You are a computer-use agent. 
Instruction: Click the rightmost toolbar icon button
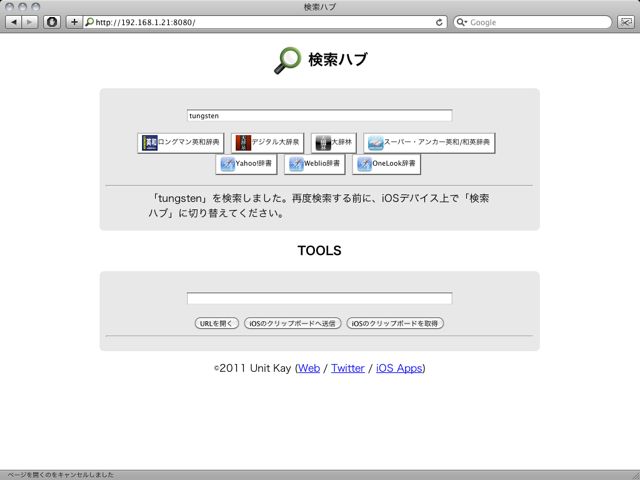pos(625,22)
